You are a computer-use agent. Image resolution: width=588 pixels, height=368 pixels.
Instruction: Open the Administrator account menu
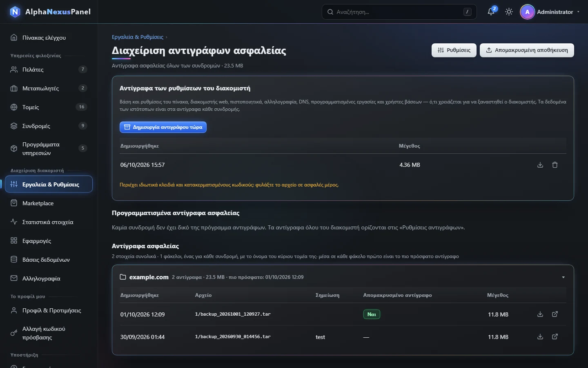(x=550, y=12)
